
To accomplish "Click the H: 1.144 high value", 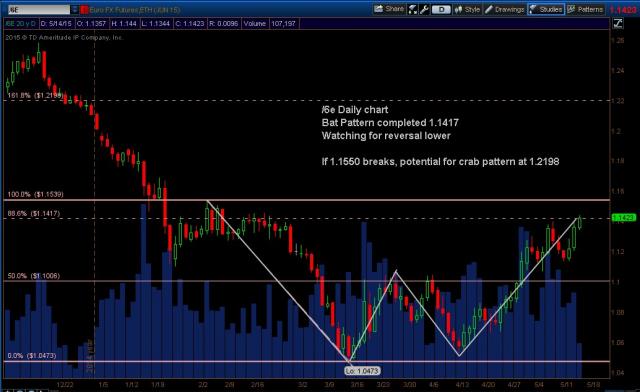I will click(x=123, y=24).
